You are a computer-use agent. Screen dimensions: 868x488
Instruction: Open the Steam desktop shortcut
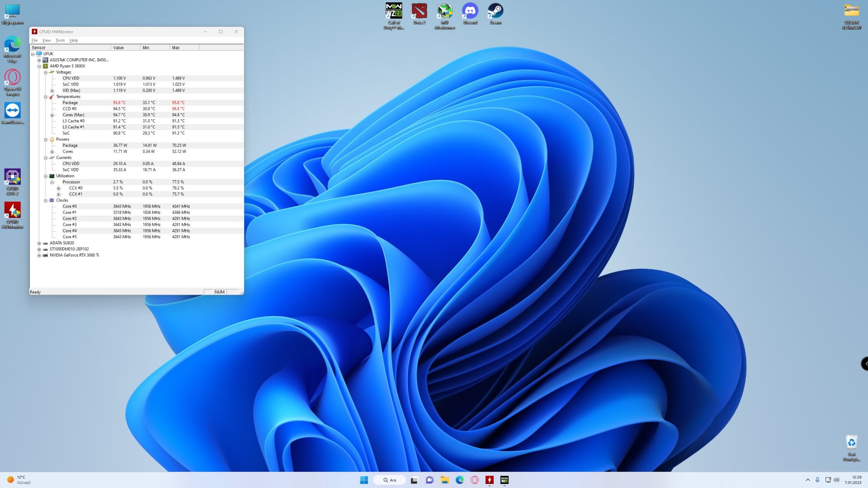495,13
